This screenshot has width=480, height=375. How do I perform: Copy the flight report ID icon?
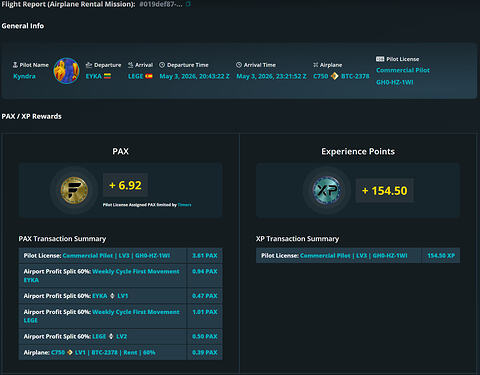click(x=188, y=4)
